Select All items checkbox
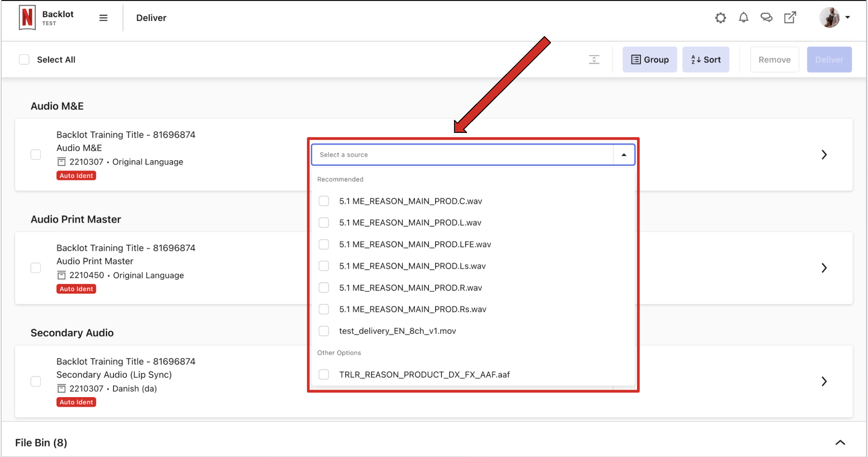 coord(24,59)
